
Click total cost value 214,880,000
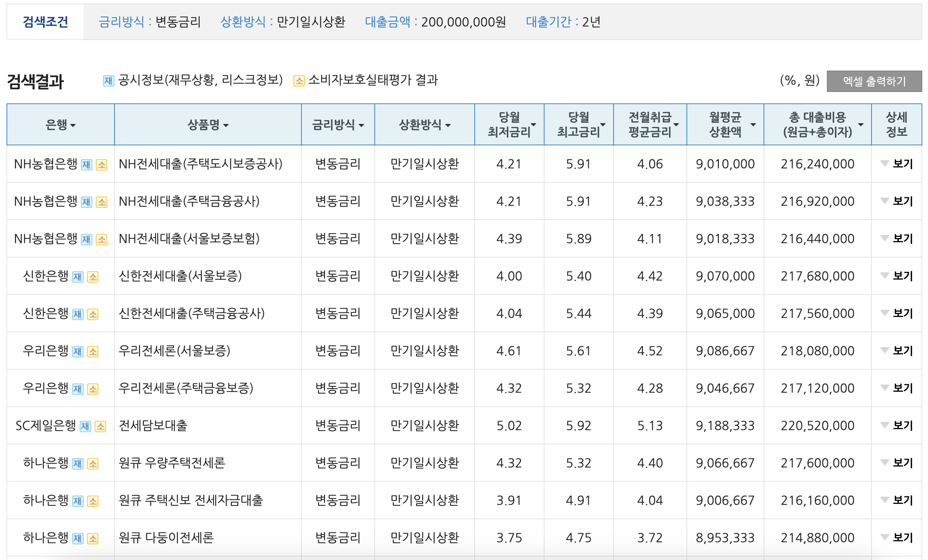pyautogui.click(x=817, y=538)
